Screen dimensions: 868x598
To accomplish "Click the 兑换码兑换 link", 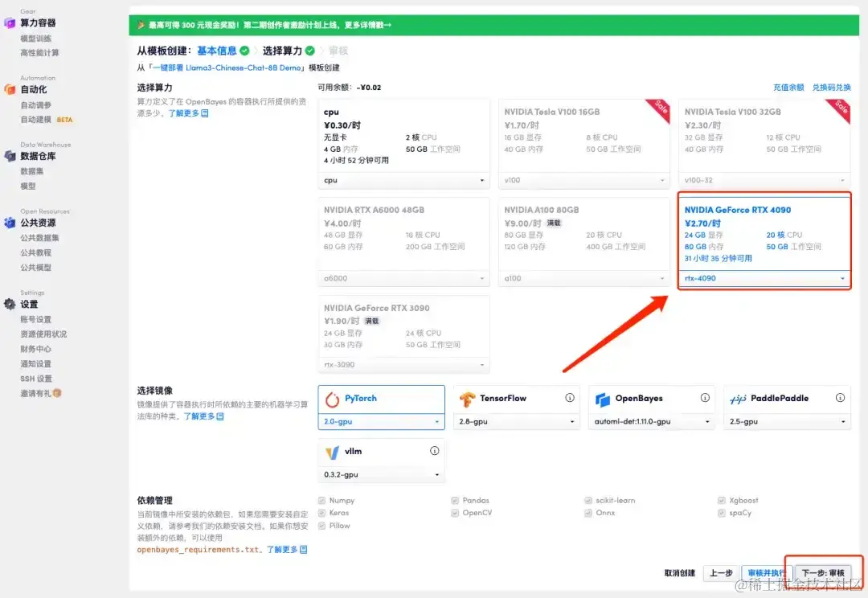I will [x=832, y=87].
